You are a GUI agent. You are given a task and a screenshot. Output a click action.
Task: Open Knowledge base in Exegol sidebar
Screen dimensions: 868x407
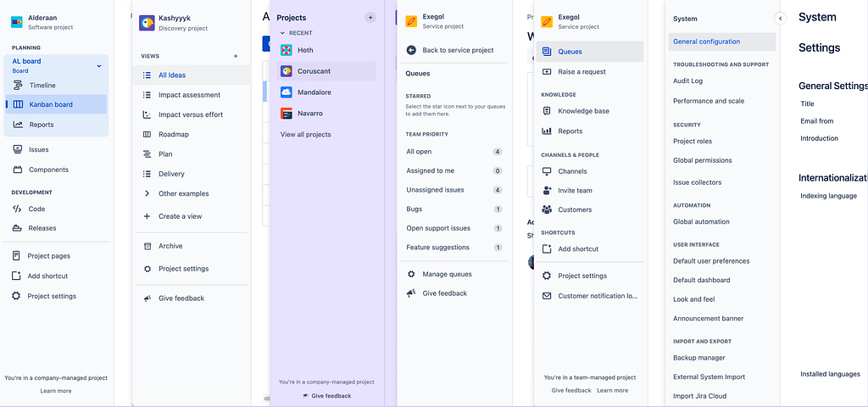click(583, 111)
